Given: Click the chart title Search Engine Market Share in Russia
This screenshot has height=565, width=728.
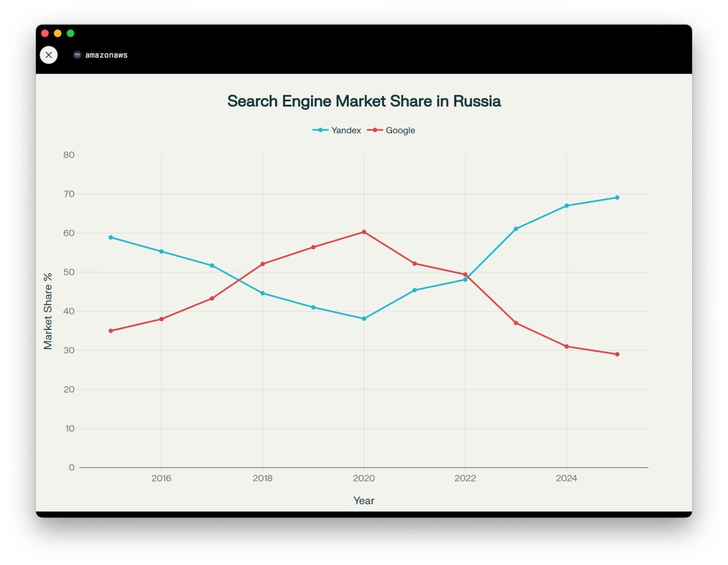Looking at the screenshot, I should 364,101.
